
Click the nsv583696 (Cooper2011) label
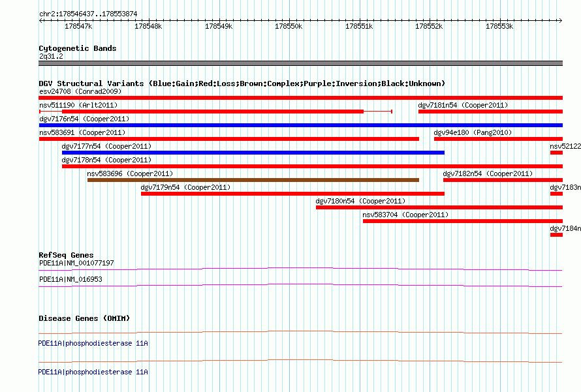130,173
